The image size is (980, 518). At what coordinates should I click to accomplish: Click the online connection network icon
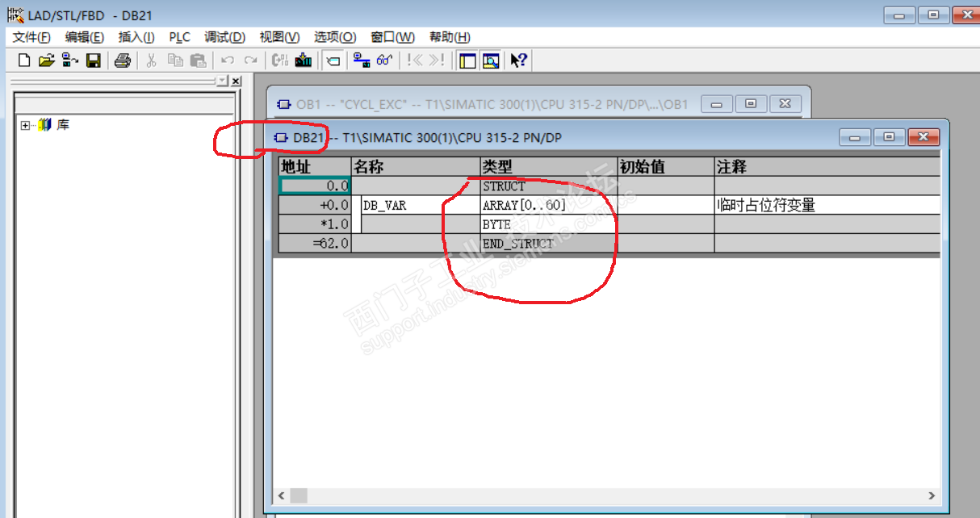pyautogui.click(x=361, y=61)
